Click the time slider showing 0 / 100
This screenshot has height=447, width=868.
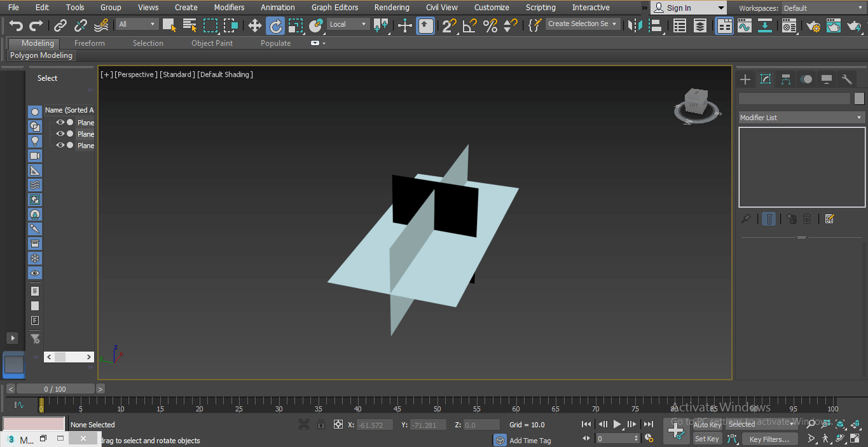[x=55, y=389]
